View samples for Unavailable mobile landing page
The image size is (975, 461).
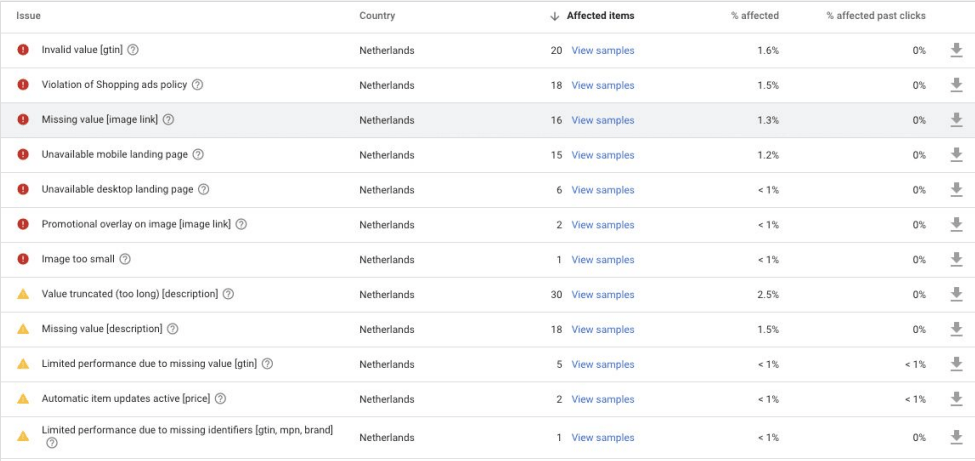603,155
